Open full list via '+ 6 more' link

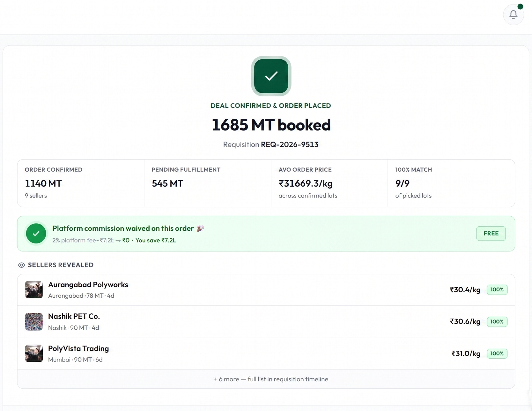(x=271, y=379)
